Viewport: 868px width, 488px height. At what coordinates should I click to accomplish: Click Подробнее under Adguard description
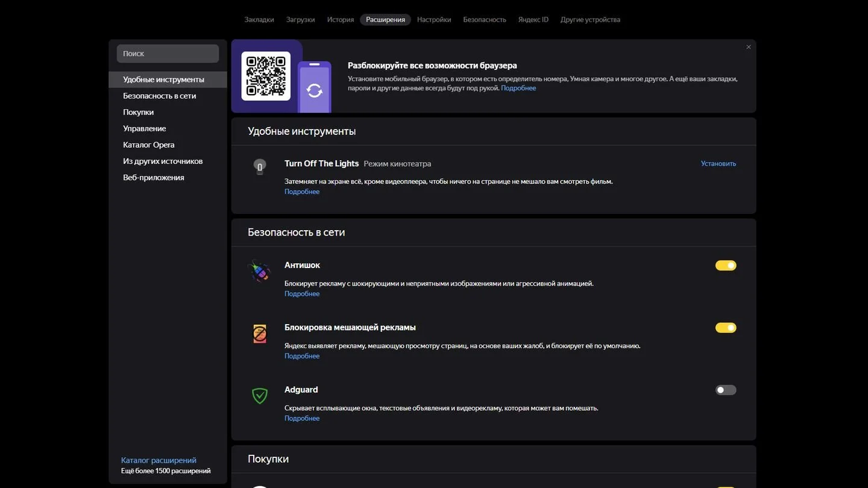(302, 419)
